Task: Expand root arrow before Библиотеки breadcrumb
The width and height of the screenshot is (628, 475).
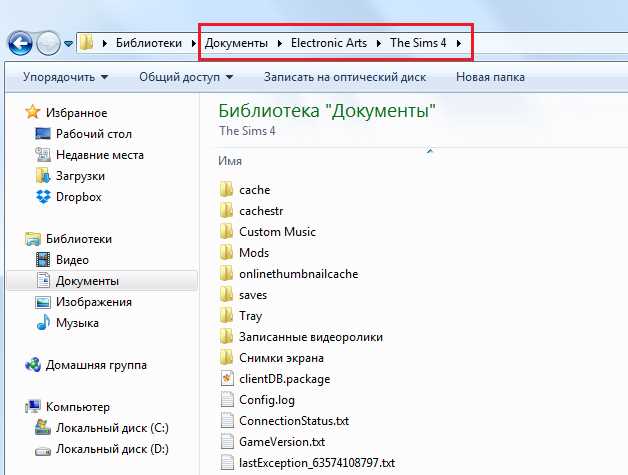Action: [105, 43]
